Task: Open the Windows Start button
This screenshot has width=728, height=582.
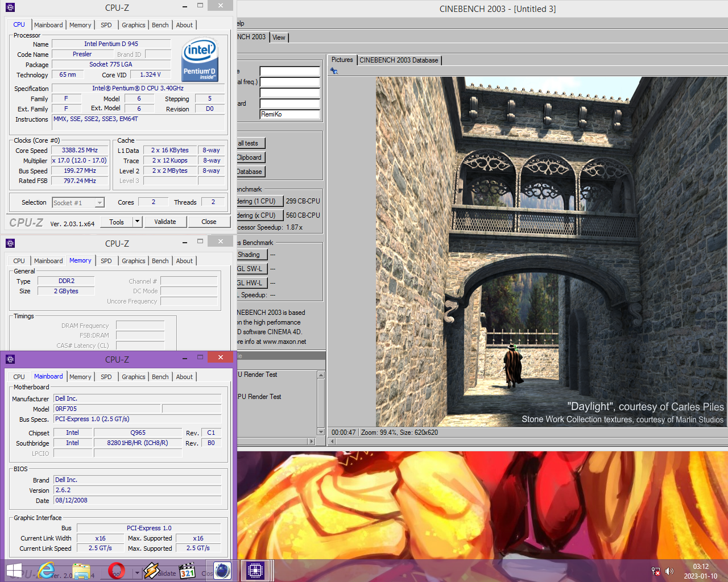Action: [14, 571]
